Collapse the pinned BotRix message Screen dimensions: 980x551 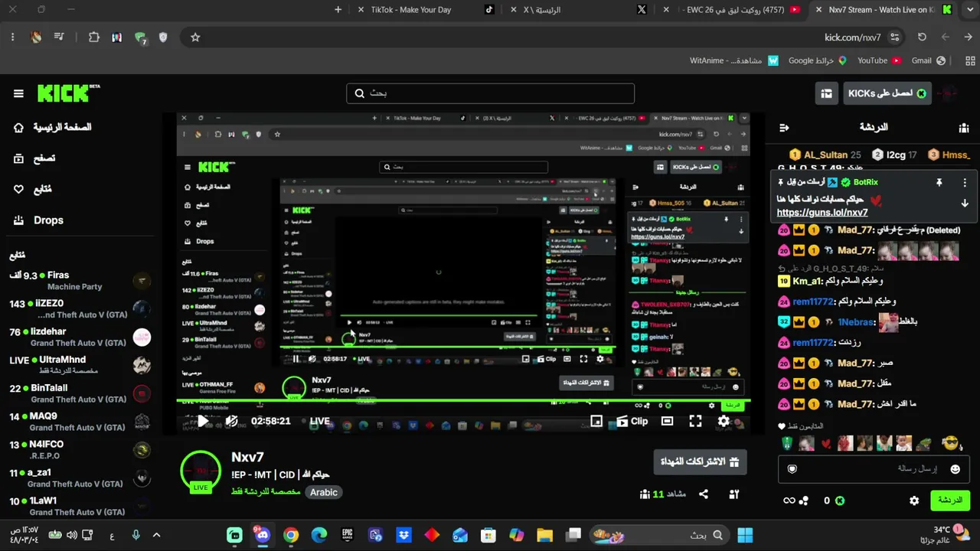(x=965, y=204)
